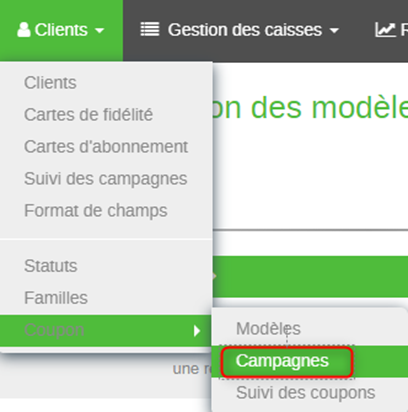Expand the Coupon submenu arrow

coord(197,331)
